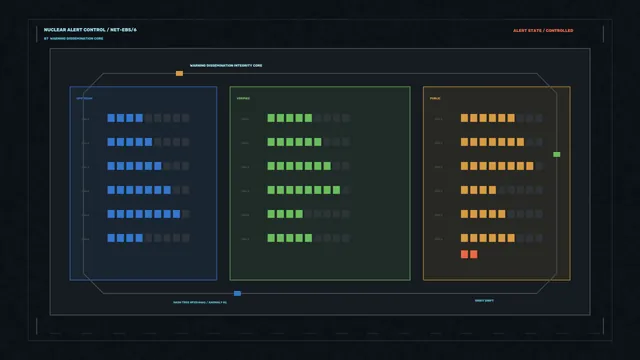Select the cyan Warning Dissemination Core subtitle
This screenshot has width=640, height=360.
(x=73, y=38)
